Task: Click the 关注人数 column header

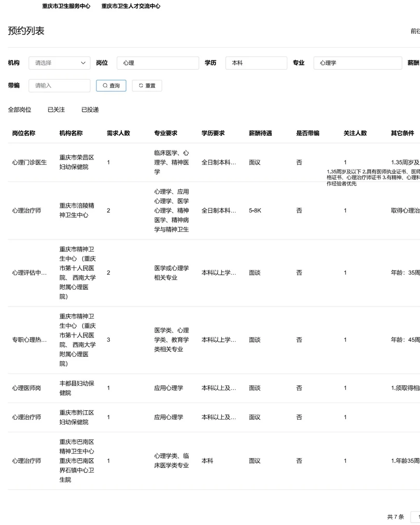Action: [x=355, y=133]
